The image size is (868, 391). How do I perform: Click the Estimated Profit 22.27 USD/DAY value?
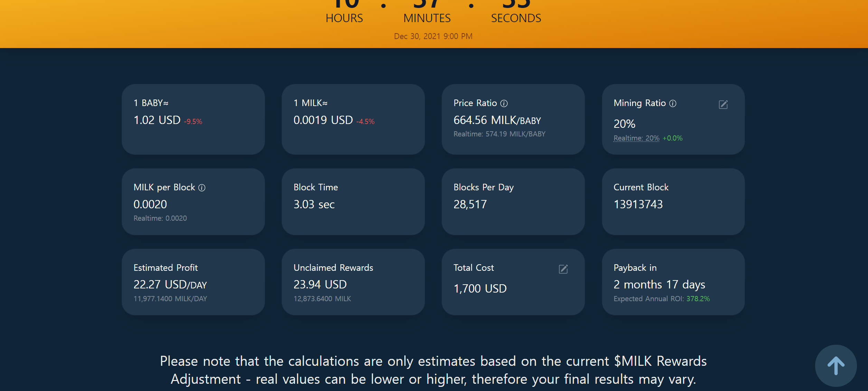coord(170,285)
